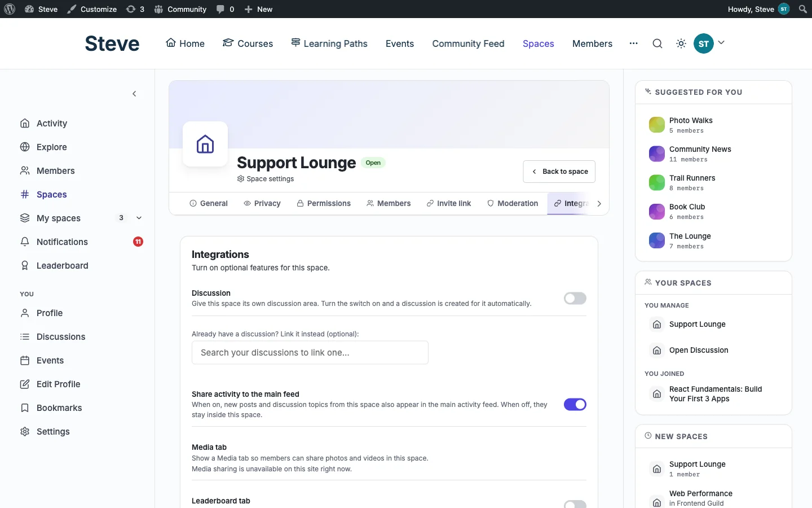Viewport: 812px width, 508px height.
Task: Click the Back to space button
Action: (559, 172)
